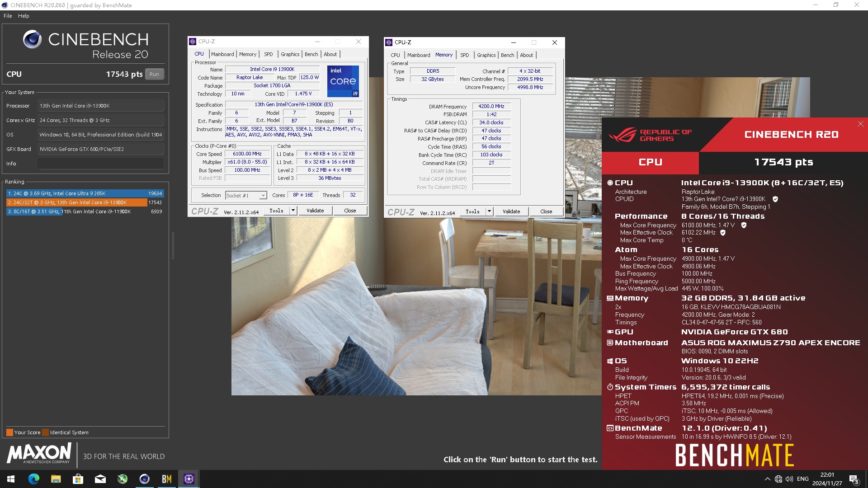Open Microsoft Edge from the taskbar

[33, 479]
